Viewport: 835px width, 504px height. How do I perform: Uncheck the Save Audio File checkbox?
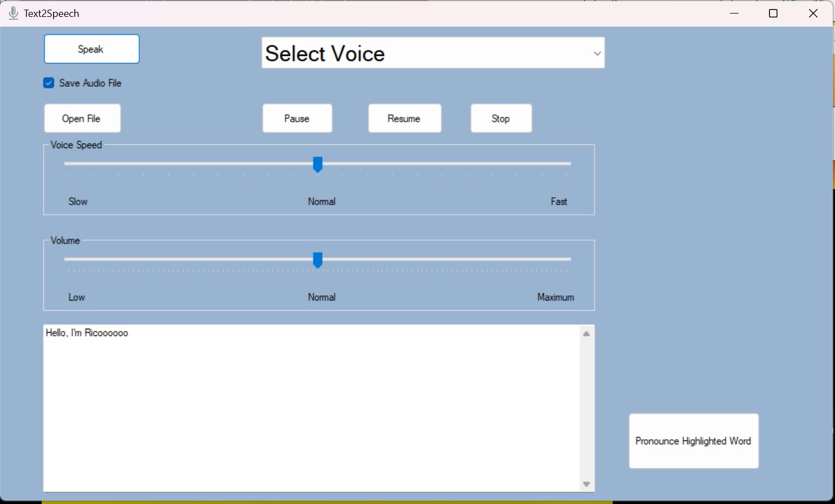(x=49, y=83)
